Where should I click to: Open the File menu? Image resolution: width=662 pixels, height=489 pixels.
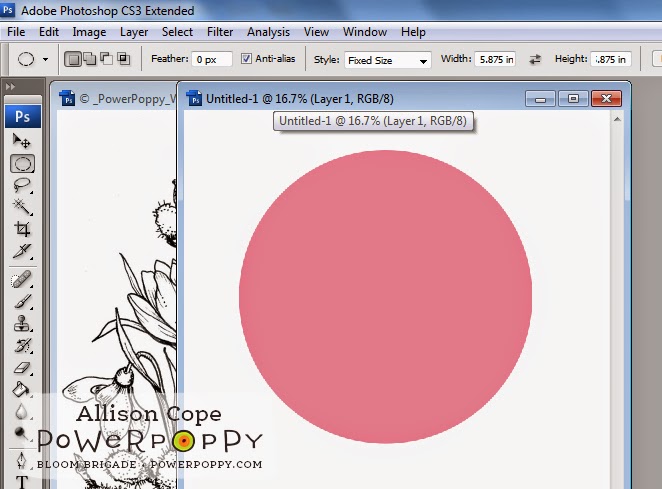(16, 32)
